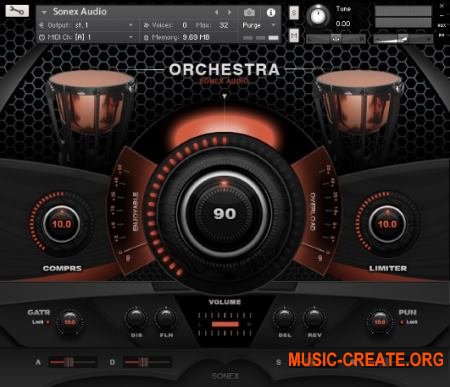Toggle the PUN Link switch
Image resolution: width=450 pixels, height=387 pixels.
[x=402, y=322]
